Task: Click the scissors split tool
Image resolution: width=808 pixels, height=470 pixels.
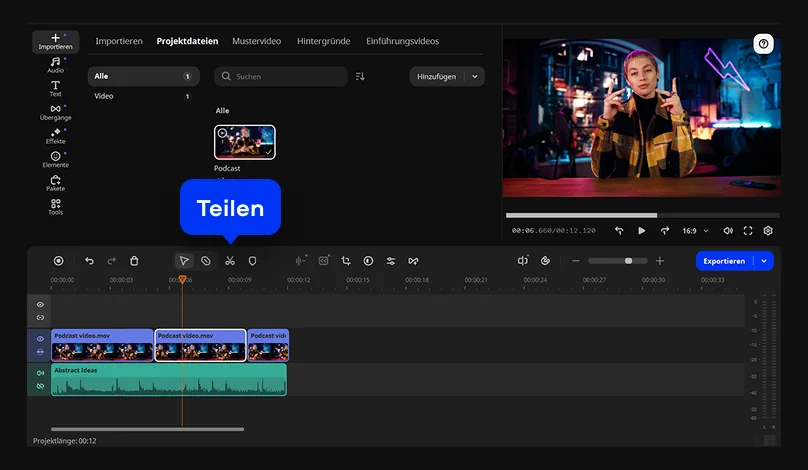Action: [229, 261]
